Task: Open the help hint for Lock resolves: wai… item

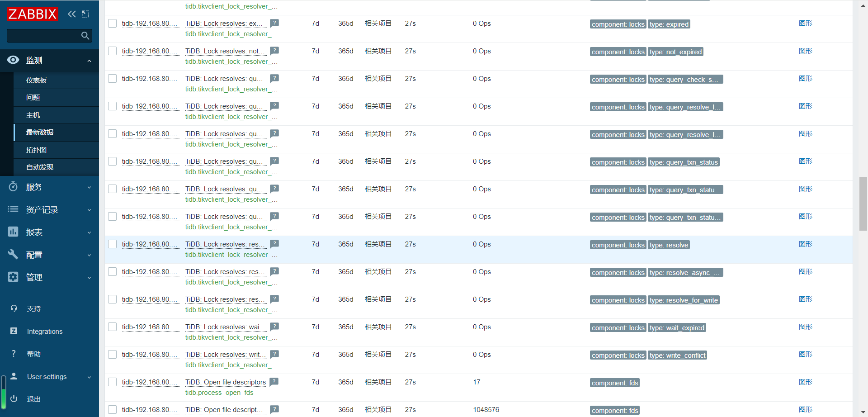Action: pyautogui.click(x=274, y=327)
